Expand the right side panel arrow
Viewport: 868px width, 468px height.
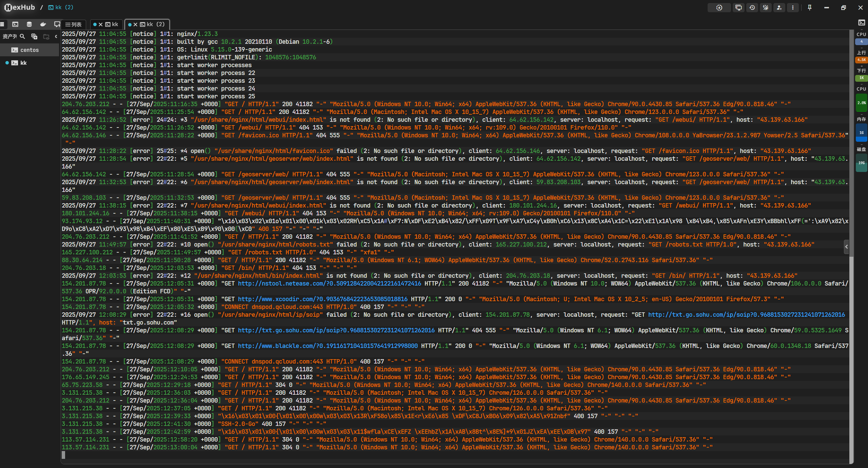coord(846,247)
